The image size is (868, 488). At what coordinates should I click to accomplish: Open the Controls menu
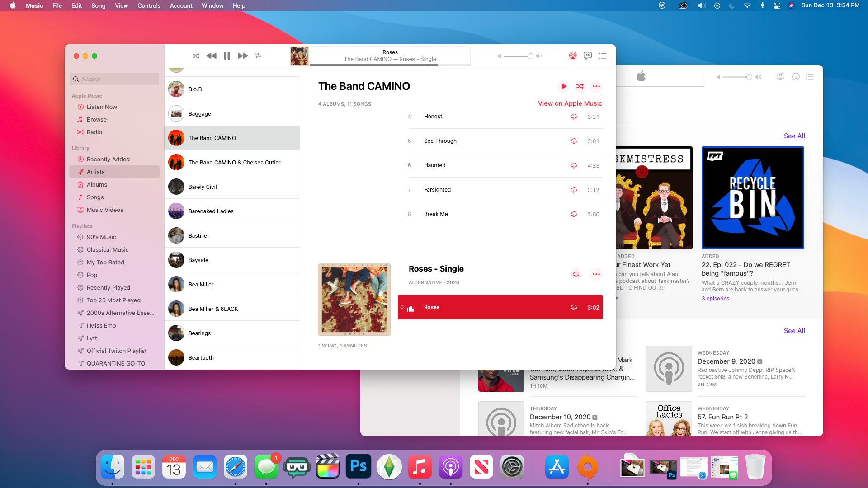point(149,5)
